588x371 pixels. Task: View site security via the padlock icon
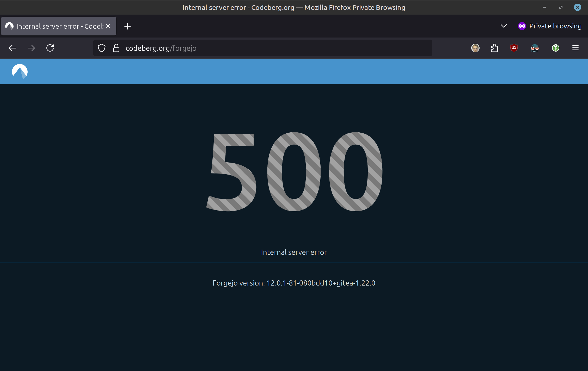(116, 48)
